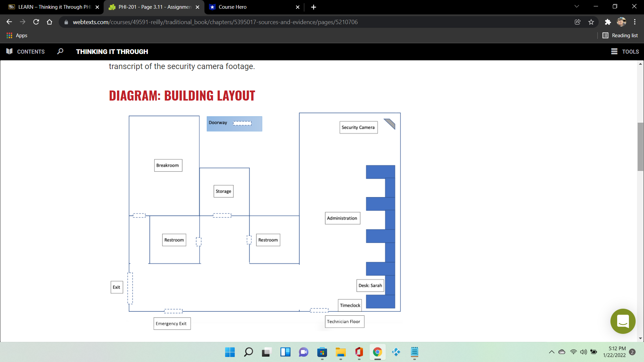Go to the browser home page
Image resolution: width=644 pixels, height=362 pixels.
[50, 22]
